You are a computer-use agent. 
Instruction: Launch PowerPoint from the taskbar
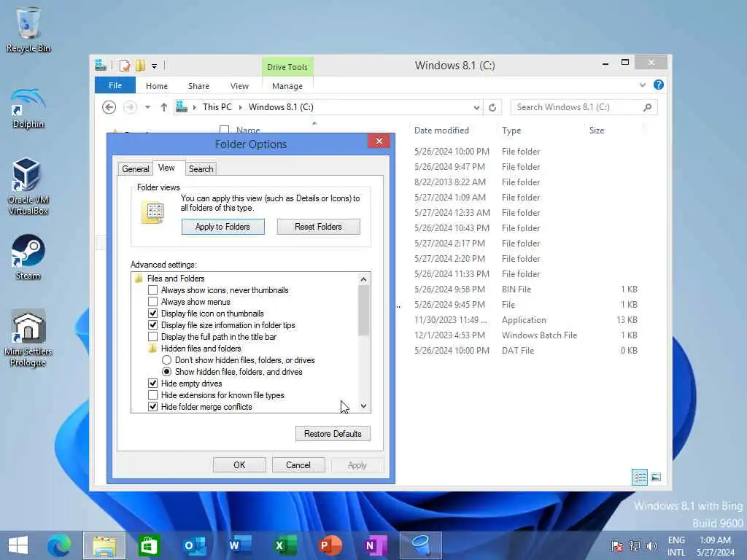tap(330, 545)
